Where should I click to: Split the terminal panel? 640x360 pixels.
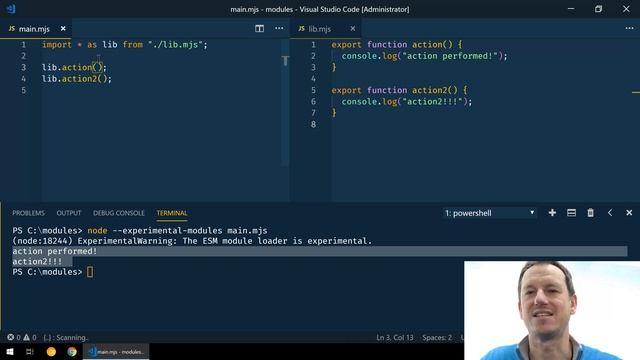click(571, 213)
